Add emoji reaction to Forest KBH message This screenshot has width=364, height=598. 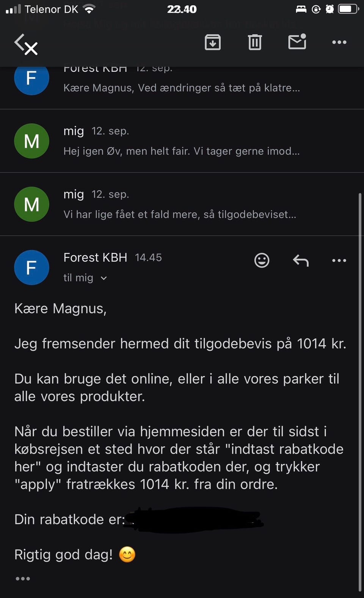(262, 260)
